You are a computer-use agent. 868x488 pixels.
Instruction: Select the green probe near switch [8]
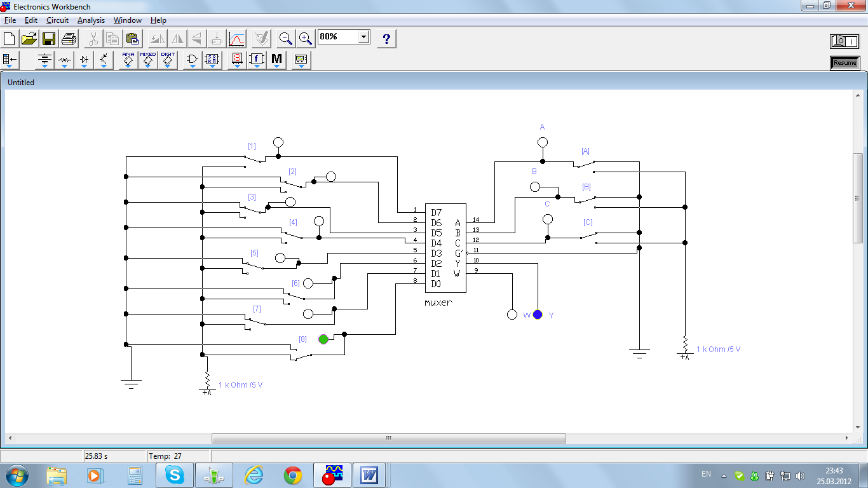pyautogui.click(x=323, y=339)
